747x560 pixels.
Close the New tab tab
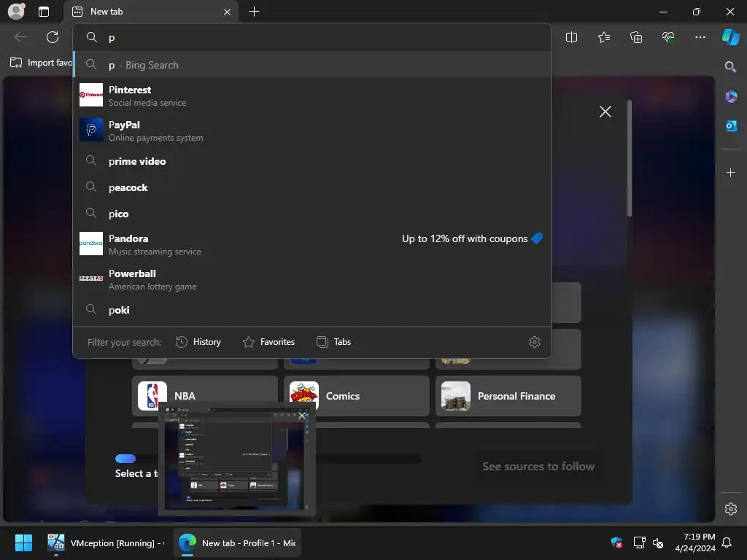(228, 12)
